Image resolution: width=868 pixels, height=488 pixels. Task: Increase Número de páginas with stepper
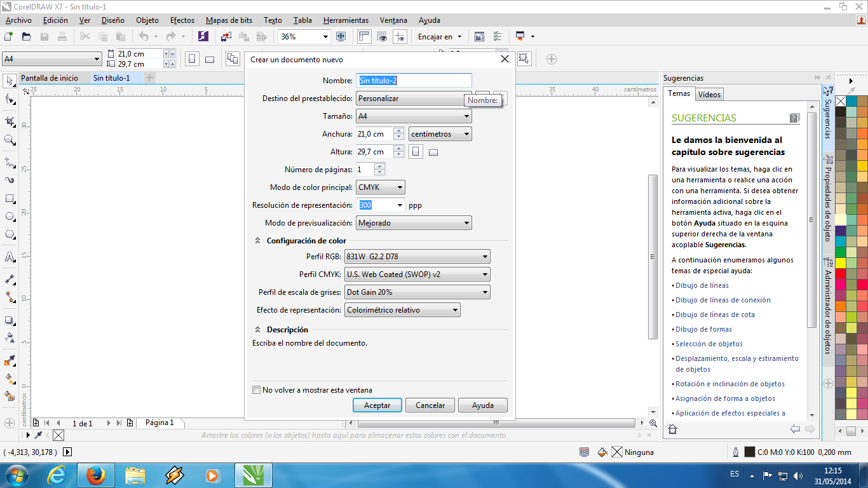pyautogui.click(x=379, y=166)
